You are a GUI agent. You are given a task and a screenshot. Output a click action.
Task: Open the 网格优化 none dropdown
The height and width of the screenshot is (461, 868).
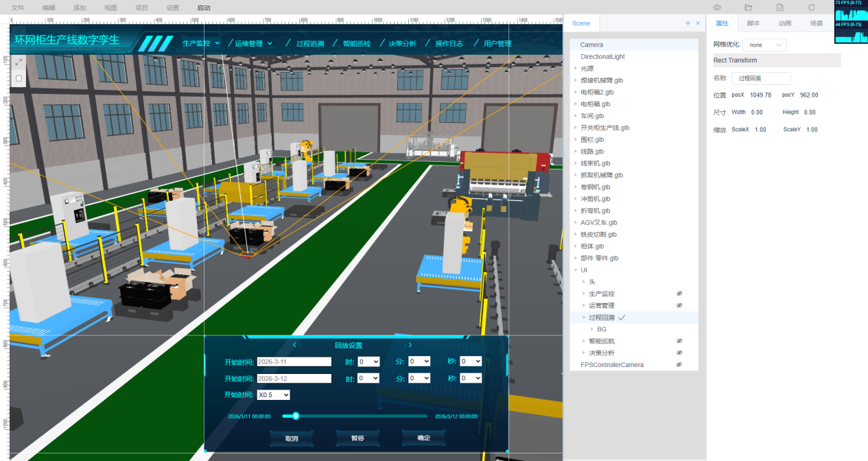[x=764, y=45]
